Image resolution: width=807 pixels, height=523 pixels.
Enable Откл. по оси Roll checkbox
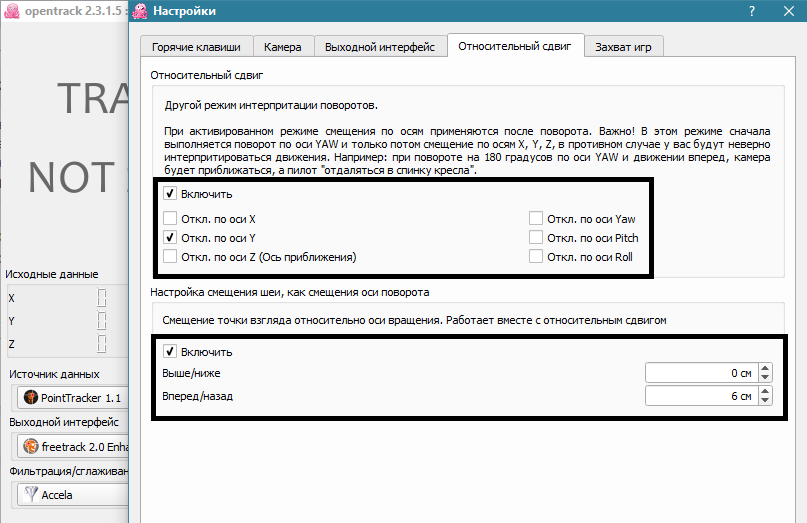pos(536,256)
